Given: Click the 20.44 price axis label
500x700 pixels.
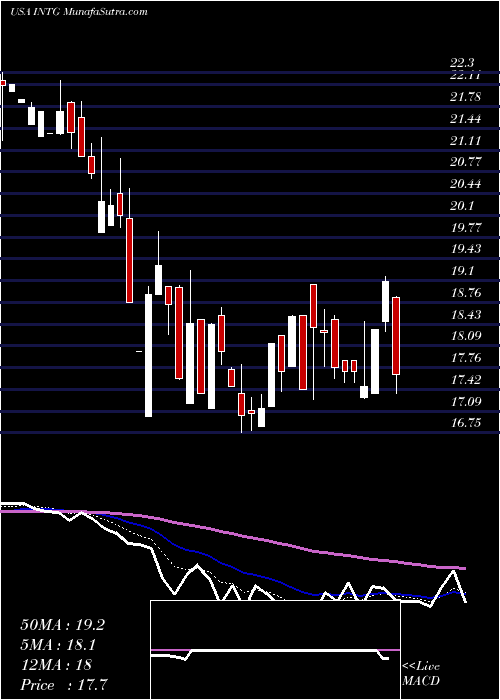Looking at the screenshot, I should (x=466, y=184).
